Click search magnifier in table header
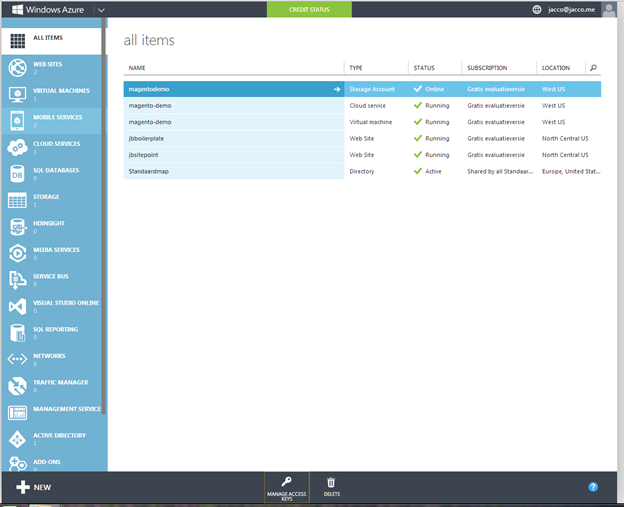Screen dimensions: 624x507 pyautogui.click(x=593, y=68)
